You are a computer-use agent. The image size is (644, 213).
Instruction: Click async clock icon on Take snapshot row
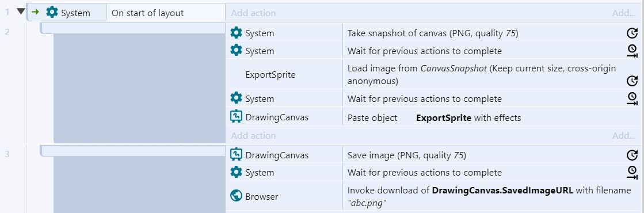[632, 33]
